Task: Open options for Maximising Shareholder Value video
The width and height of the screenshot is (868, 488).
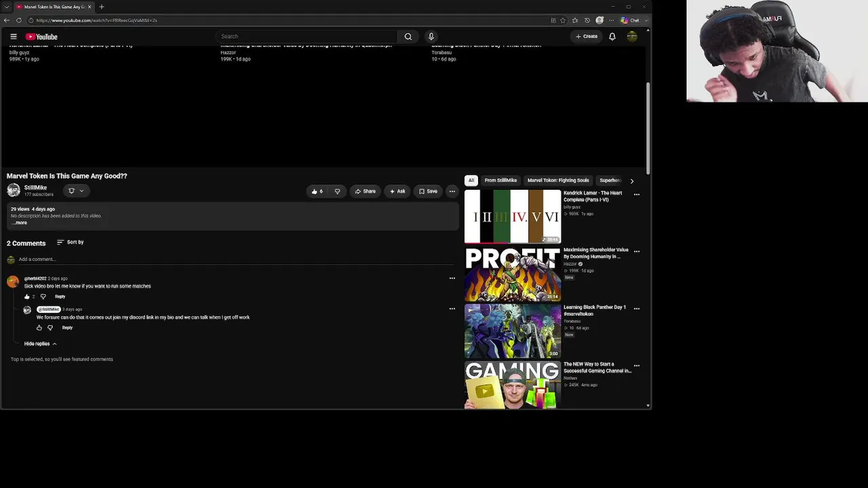Action: coord(636,251)
